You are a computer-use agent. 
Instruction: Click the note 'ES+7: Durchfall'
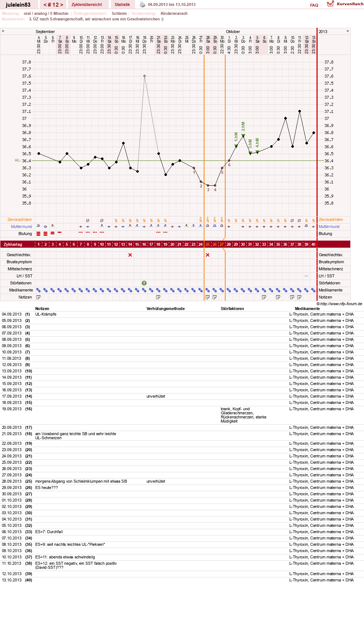(x=49, y=532)
